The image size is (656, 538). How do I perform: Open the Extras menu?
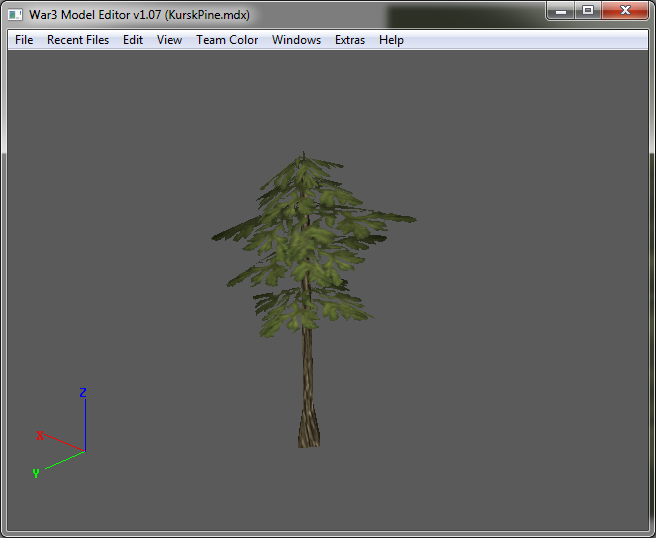(350, 40)
